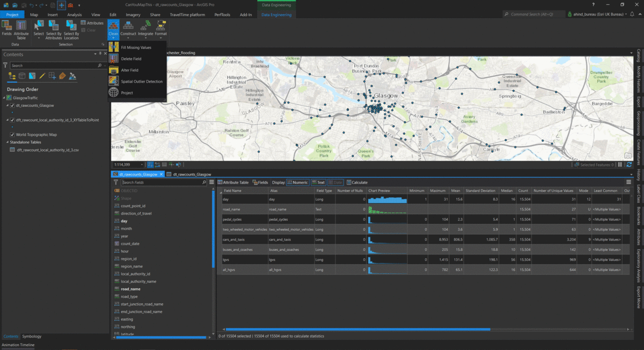Click the Search Fields input box

coord(164,183)
